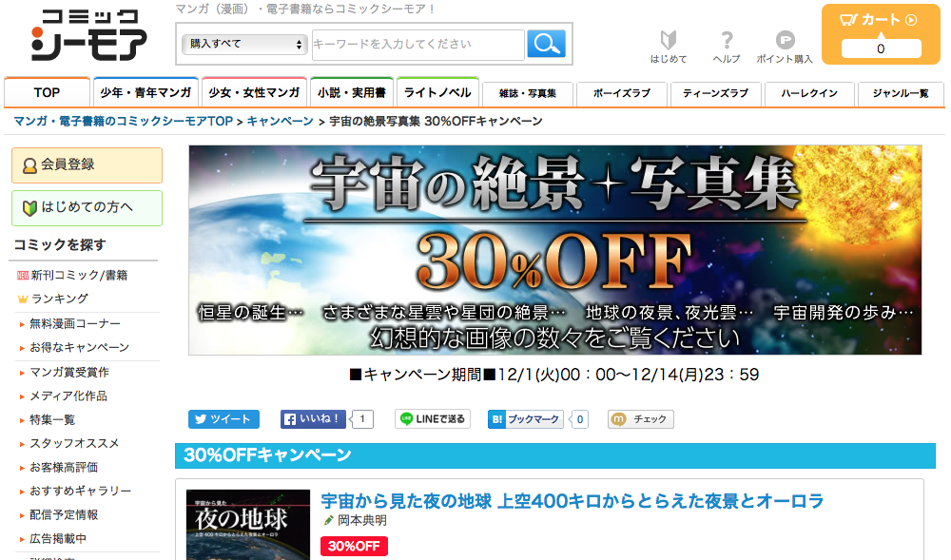Open the ヘルプ question mark icon
Viewport: 951px width, 560px height.
726,47
